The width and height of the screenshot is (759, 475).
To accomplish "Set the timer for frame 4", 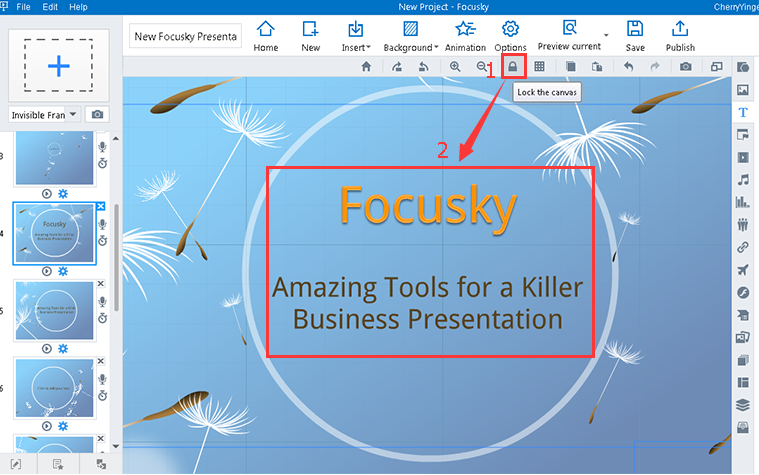I will pyautogui.click(x=102, y=241).
